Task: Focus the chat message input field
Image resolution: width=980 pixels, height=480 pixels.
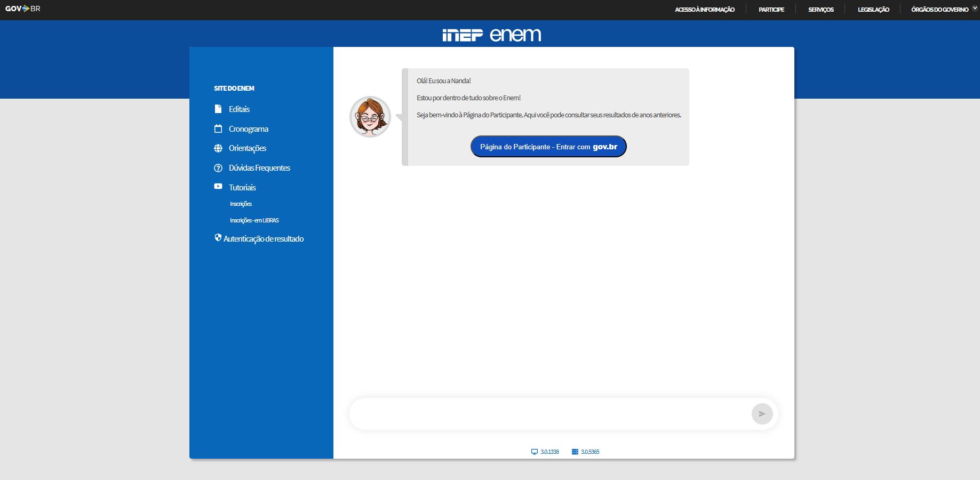Action: [x=549, y=414]
